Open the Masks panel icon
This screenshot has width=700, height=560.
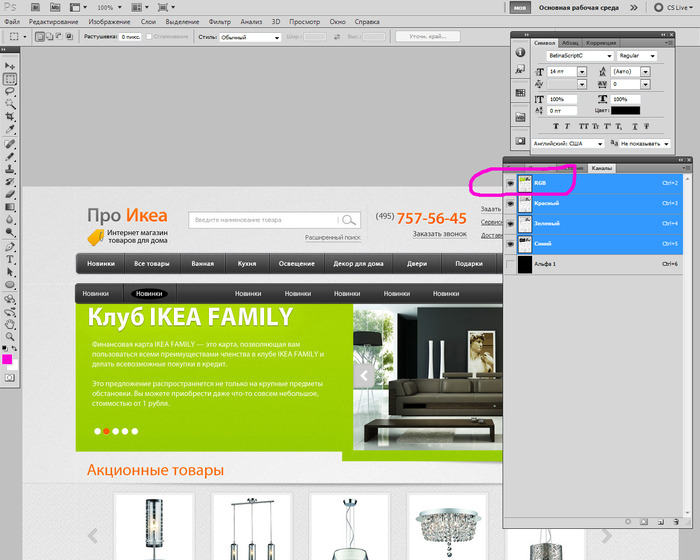[x=520, y=141]
